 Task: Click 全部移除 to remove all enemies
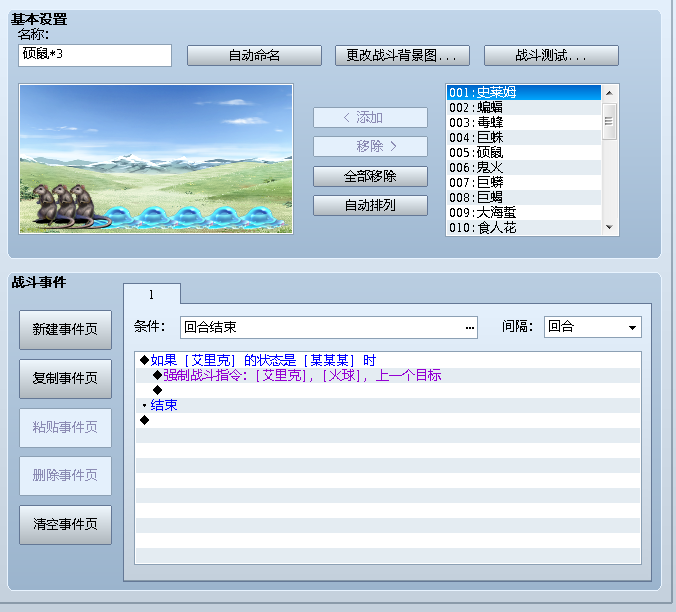point(370,176)
